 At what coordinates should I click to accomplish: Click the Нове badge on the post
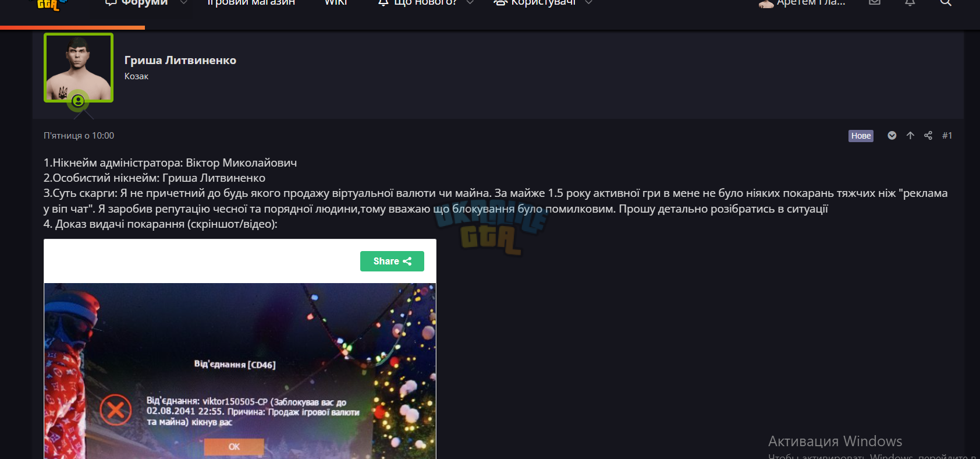(x=861, y=136)
